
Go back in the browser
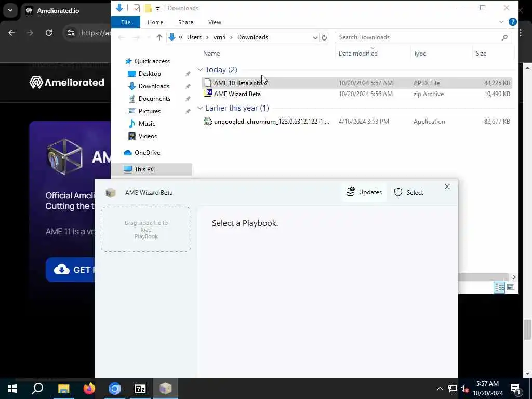pos(11,33)
